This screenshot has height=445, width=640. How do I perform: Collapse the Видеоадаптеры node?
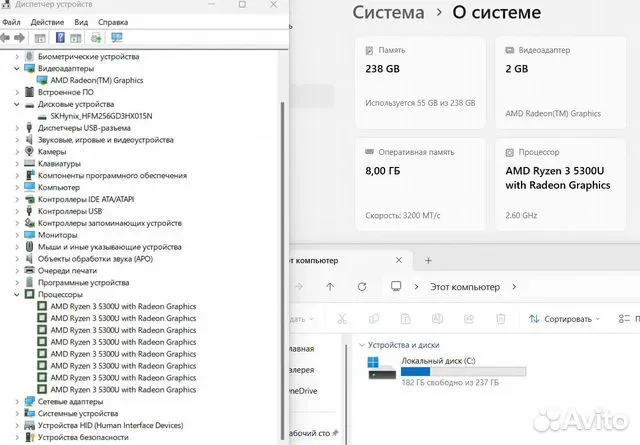pyautogui.click(x=17, y=68)
